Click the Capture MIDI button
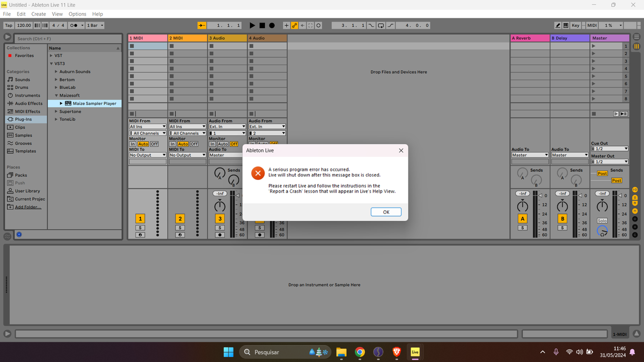Viewport: 644px width, 362px height. (x=310, y=25)
